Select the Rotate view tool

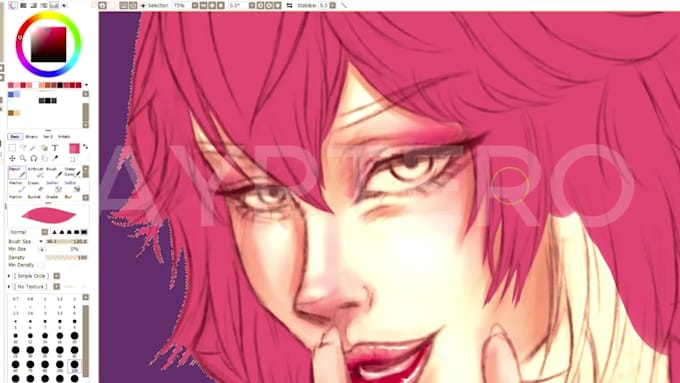pyautogui.click(x=33, y=158)
